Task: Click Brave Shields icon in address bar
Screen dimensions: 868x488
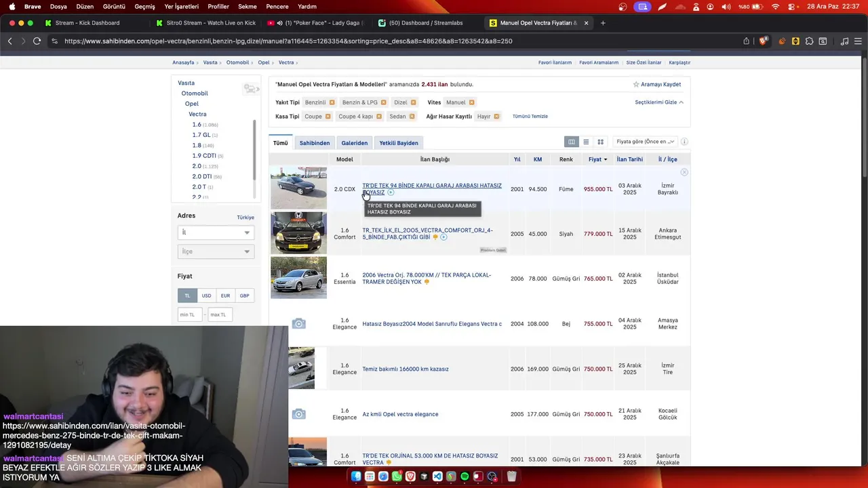Action: click(763, 41)
